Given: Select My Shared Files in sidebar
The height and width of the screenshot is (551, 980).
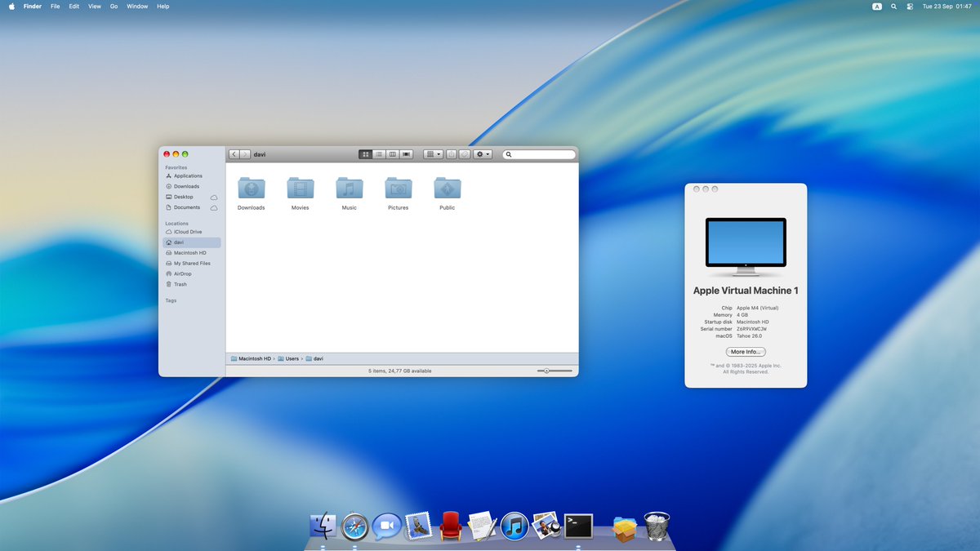Looking at the screenshot, I should [192, 264].
